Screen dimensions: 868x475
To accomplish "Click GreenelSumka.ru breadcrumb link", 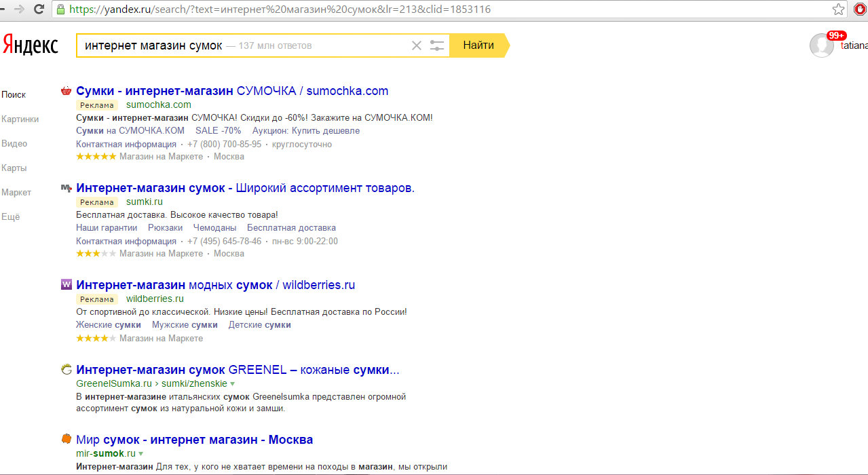I will coord(114,384).
